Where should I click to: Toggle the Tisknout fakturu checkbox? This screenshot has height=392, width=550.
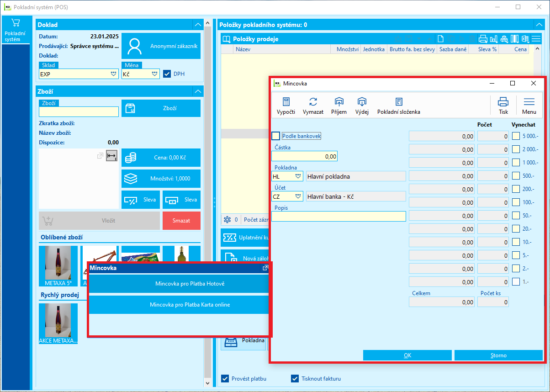295,378
